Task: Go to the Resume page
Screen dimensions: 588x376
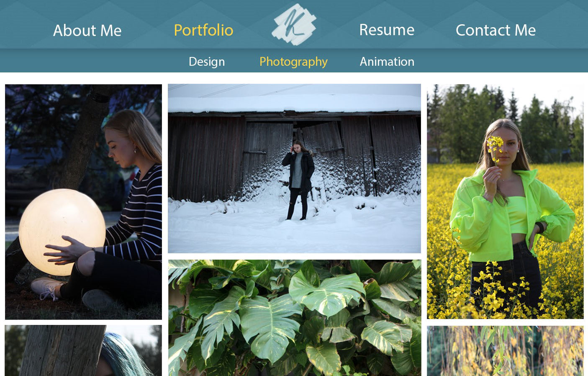Action: [x=387, y=30]
